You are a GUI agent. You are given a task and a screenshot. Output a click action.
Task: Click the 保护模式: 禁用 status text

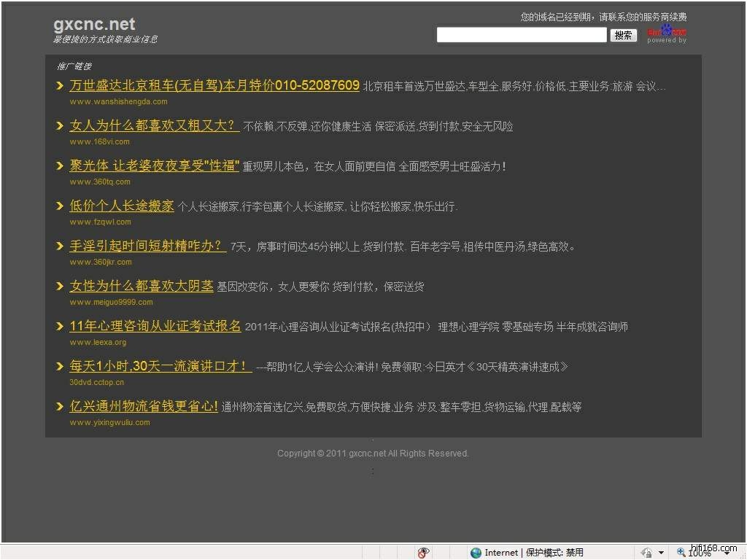(554, 553)
